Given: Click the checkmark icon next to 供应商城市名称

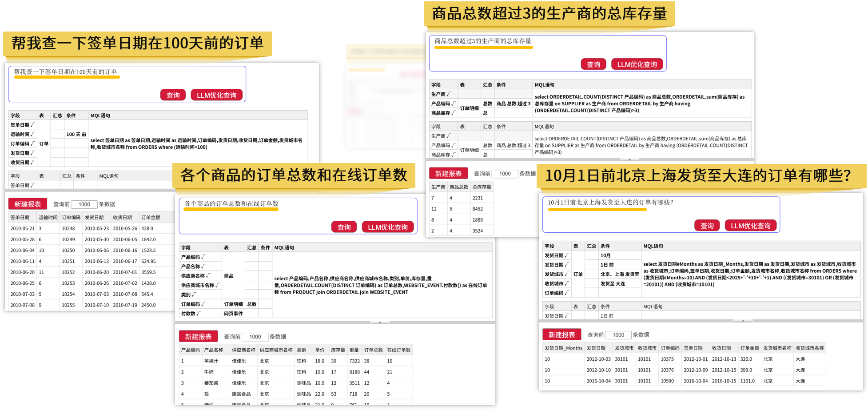Looking at the screenshot, I should click(218, 285).
